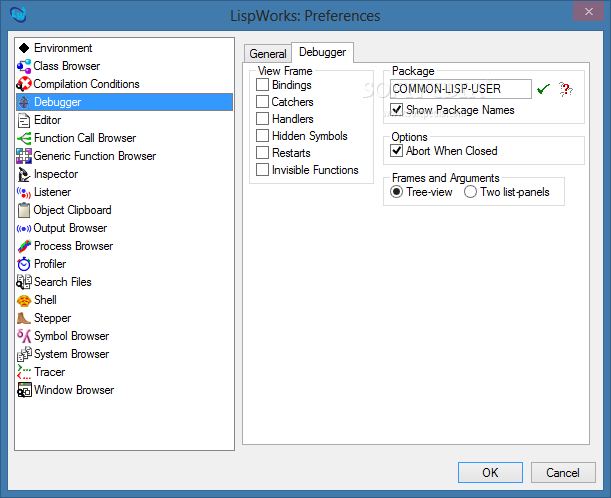Click the Compilation Conditions icon
Image resolution: width=611 pixels, height=498 pixels.
point(24,84)
